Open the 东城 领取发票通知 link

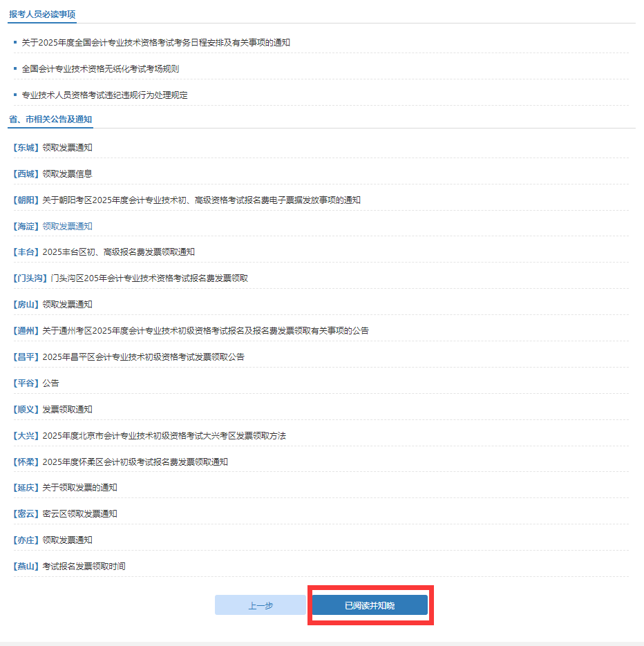coord(67,148)
